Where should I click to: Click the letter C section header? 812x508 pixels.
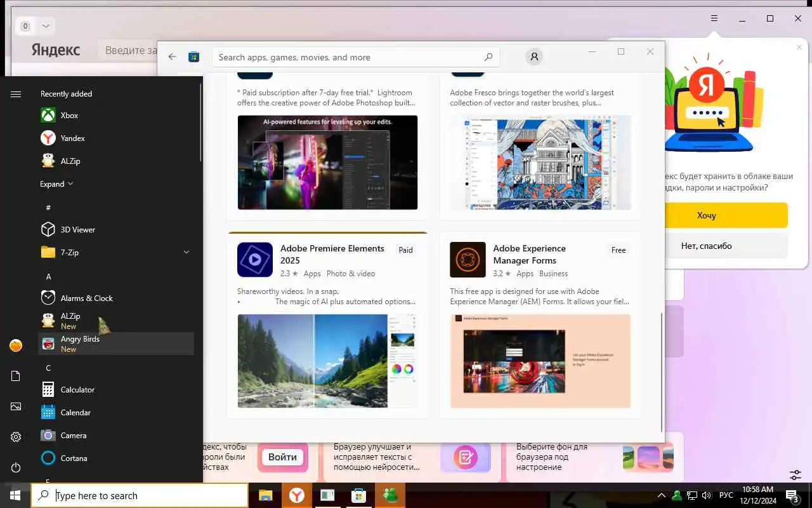pos(48,368)
